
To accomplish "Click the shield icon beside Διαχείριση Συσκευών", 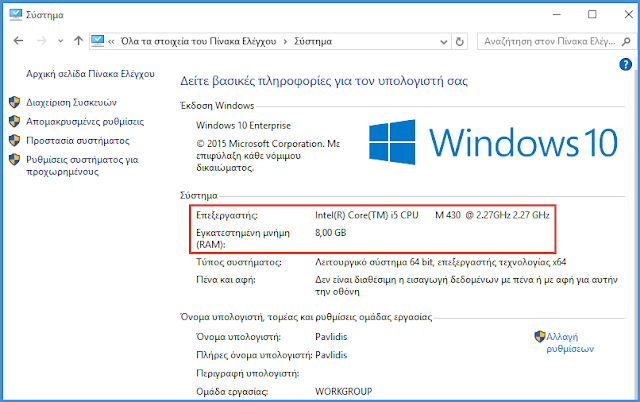I will click(x=15, y=102).
